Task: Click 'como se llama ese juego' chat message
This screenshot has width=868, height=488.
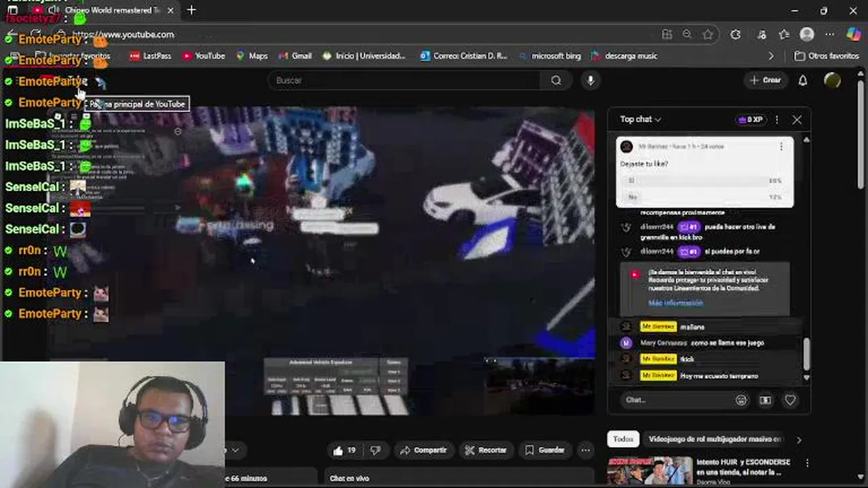Action: click(x=727, y=343)
